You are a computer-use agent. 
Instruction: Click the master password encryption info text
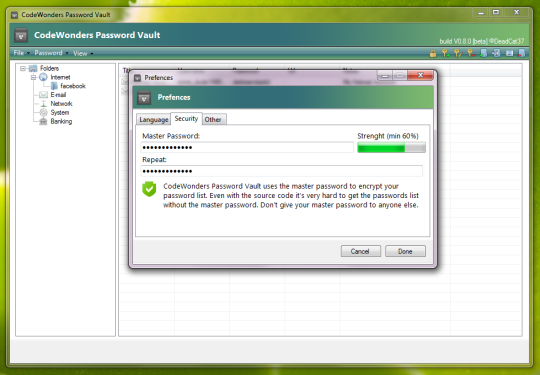pyautogui.click(x=291, y=196)
